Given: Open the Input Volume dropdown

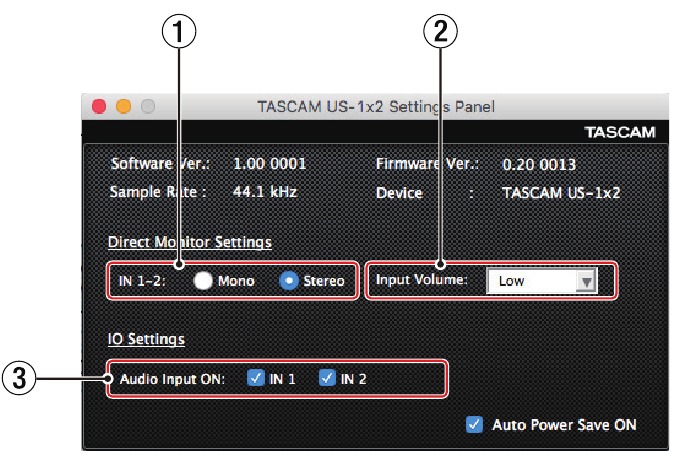Looking at the screenshot, I should 542,281.
